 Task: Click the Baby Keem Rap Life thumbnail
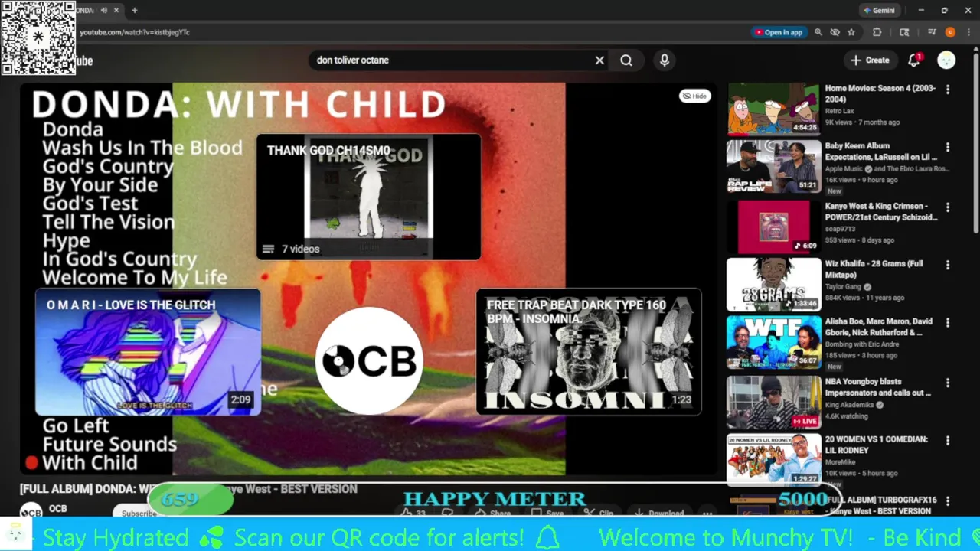coord(773,166)
